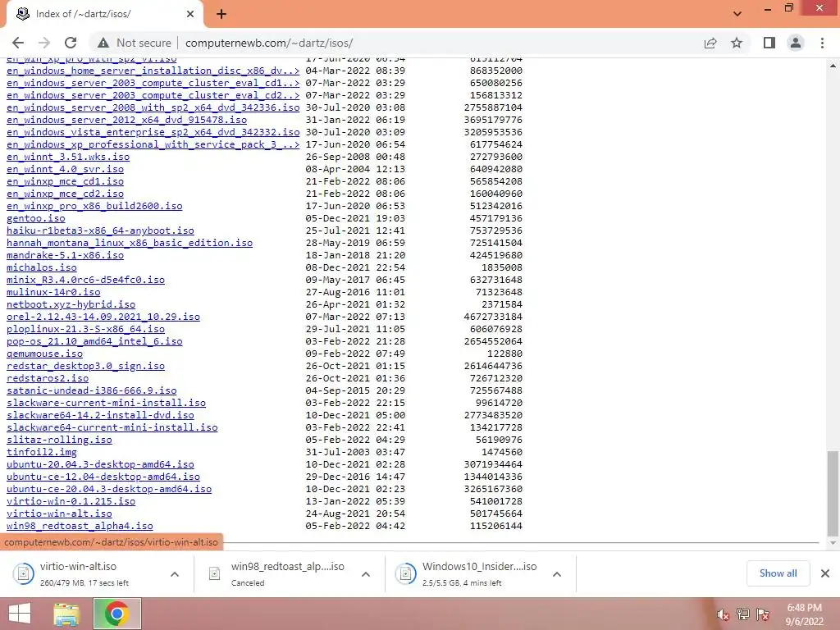Click the mulinux-14r0.iso link
Image resolution: width=840 pixels, height=630 pixels.
(53, 292)
